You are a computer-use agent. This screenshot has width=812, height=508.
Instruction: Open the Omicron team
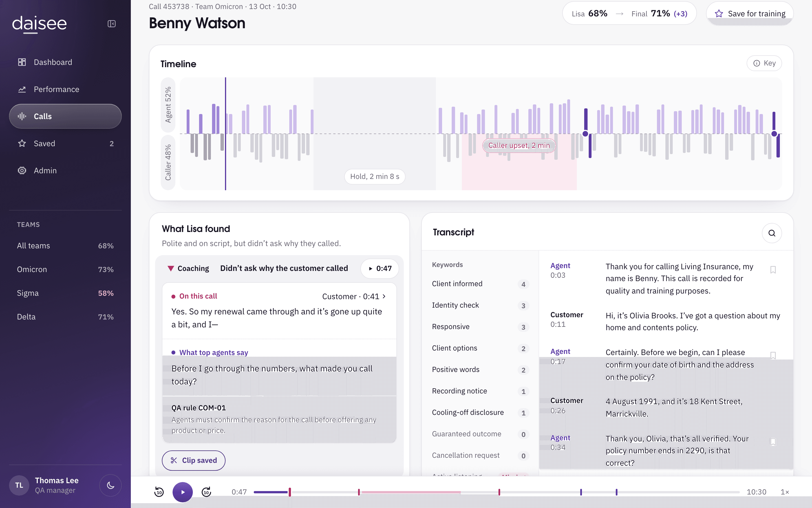[65, 270]
